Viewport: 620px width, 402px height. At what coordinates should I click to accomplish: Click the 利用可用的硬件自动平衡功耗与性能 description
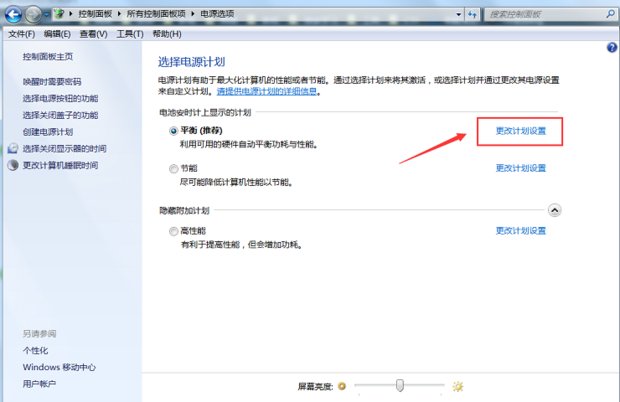pyautogui.click(x=250, y=144)
